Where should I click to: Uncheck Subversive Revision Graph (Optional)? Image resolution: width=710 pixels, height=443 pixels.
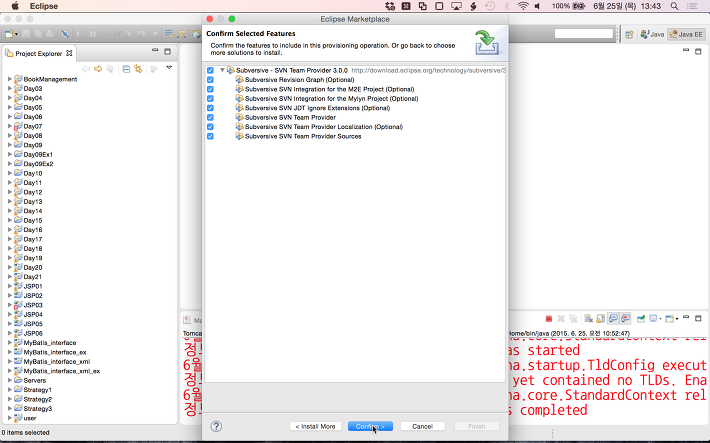[x=210, y=80]
